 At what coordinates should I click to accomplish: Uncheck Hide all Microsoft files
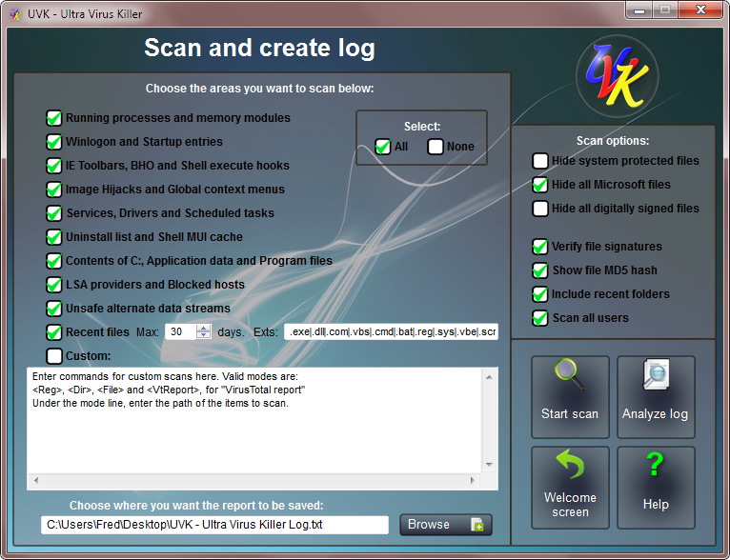point(540,185)
